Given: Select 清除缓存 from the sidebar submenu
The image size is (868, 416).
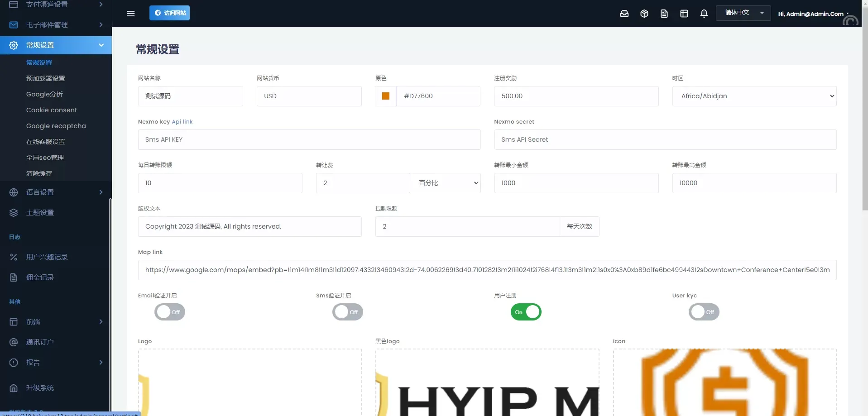Looking at the screenshot, I should tap(39, 173).
